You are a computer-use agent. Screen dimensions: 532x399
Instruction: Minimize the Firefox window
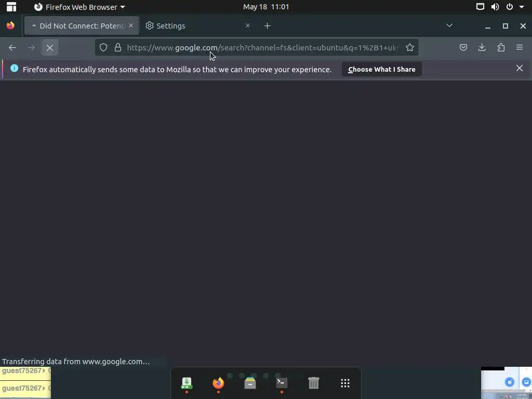(487, 26)
